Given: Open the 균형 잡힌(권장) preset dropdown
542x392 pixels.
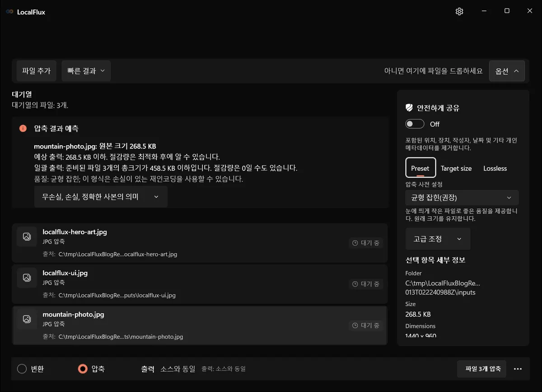Looking at the screenshot, I should coord(462,198).
